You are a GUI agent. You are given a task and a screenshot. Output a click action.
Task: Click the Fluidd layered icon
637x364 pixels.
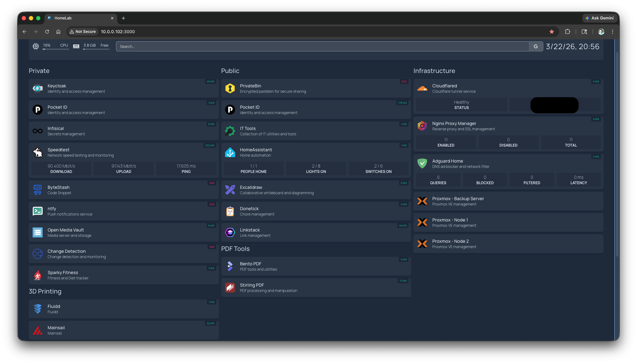38,309
